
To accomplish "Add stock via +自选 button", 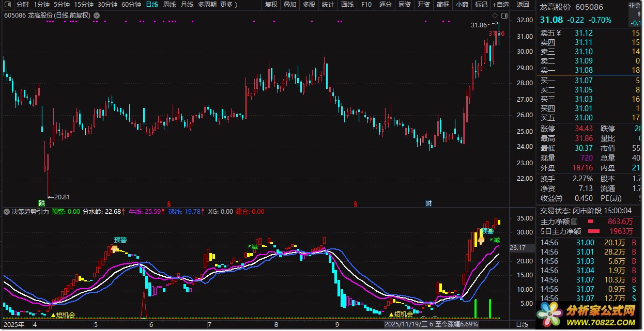I will pyautogui.click(x=500, y=5).
